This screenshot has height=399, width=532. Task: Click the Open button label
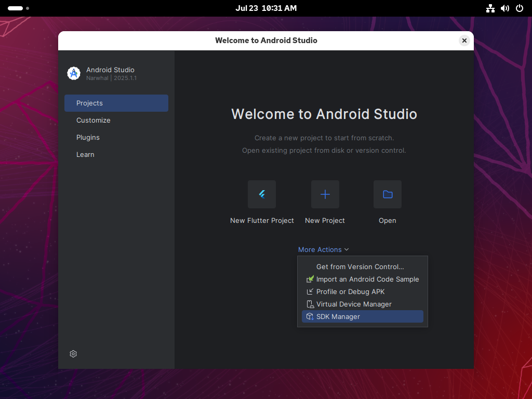(x=387, y=220)
